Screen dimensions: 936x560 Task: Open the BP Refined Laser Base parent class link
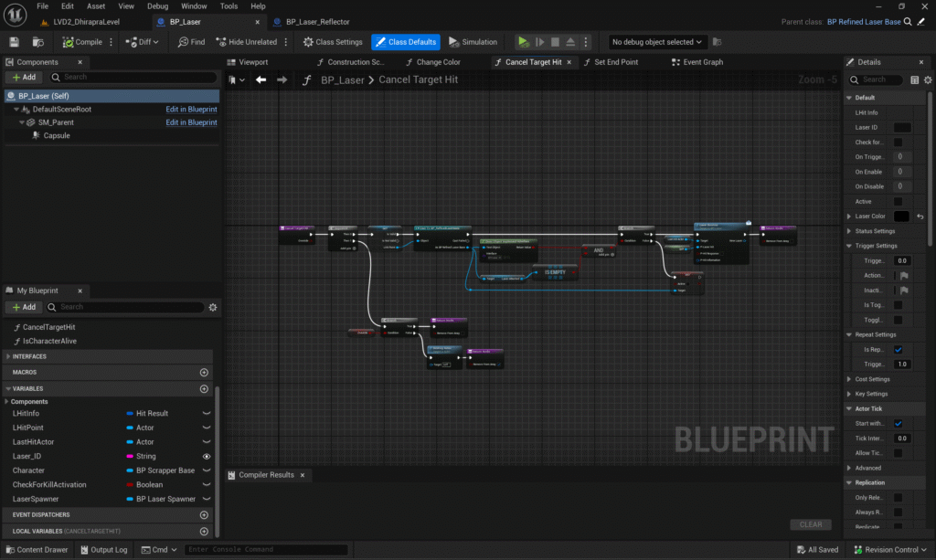pyautogui.click(x=864, y=22)
